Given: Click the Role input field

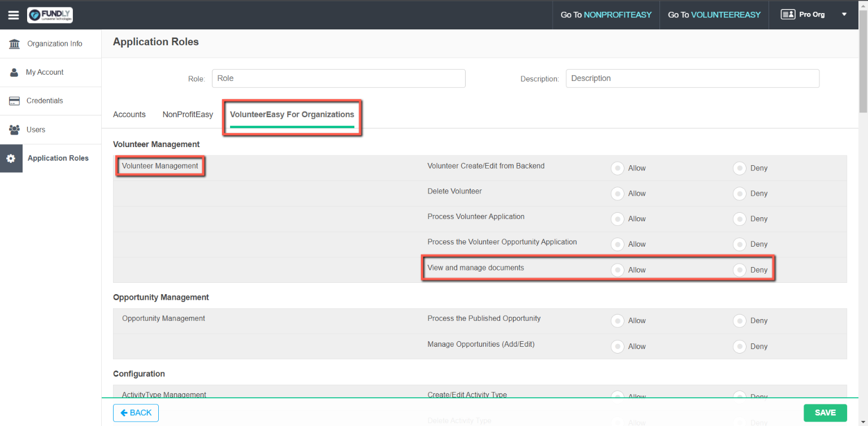Looking at the screenshot, I should (338, 79).
